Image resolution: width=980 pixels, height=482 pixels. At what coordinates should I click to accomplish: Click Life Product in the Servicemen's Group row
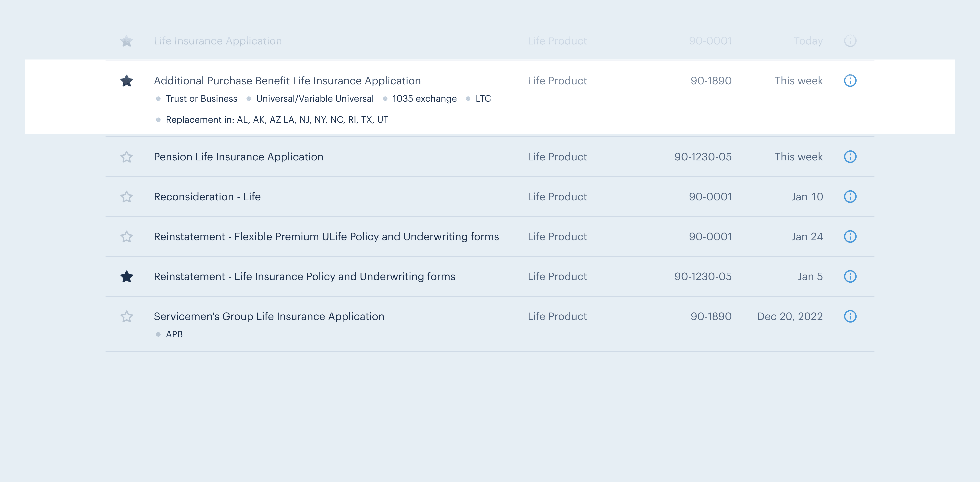pyautogui.click(x=557, y=316)
